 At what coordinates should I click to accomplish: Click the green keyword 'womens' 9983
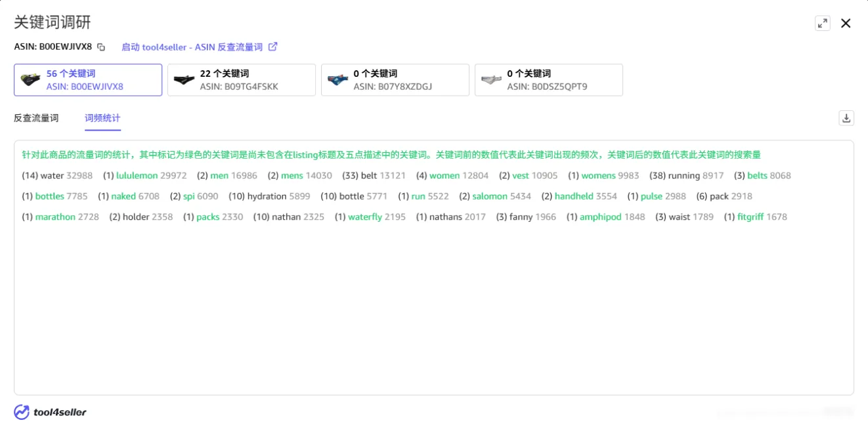pos(598,176)
